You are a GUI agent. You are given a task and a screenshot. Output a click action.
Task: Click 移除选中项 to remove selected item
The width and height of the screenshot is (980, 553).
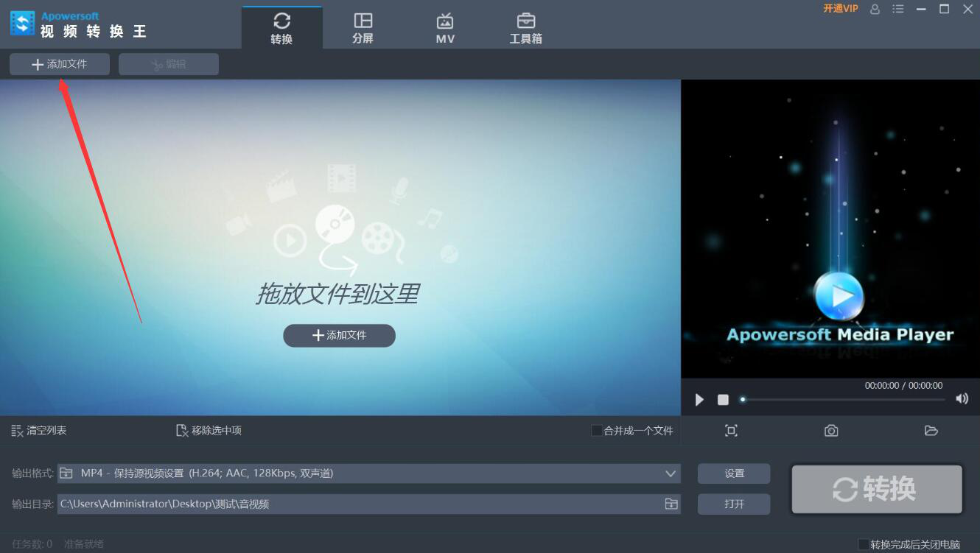click(x=209, y=430)
